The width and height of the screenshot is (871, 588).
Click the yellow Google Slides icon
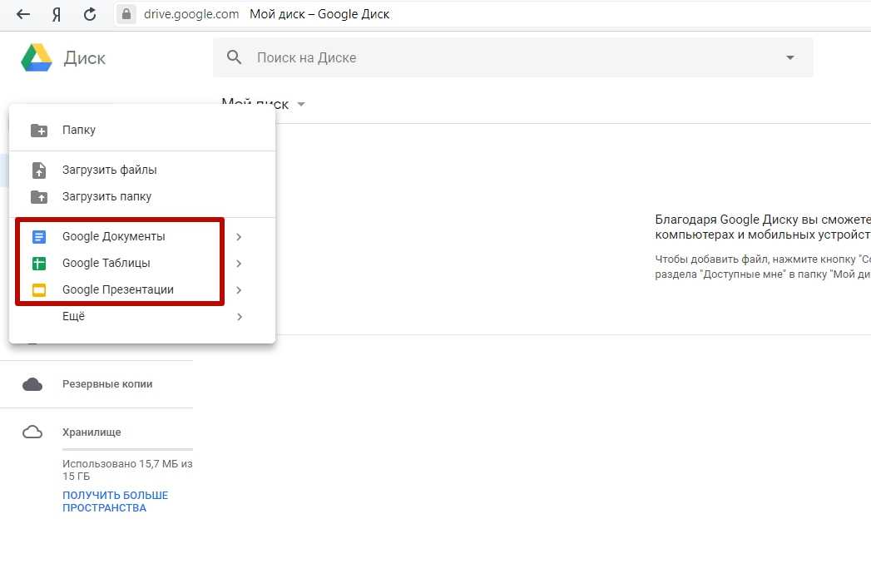click(39, 290)
